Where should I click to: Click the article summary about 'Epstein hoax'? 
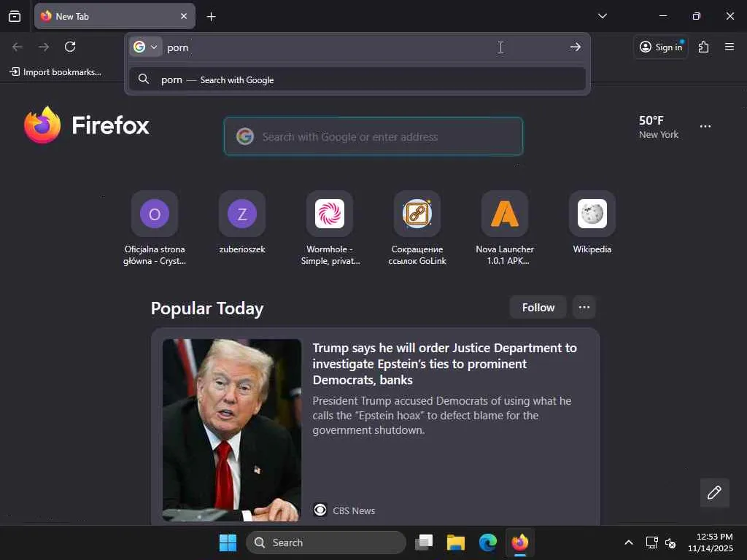pyautogui.click(x=441, y=415)
